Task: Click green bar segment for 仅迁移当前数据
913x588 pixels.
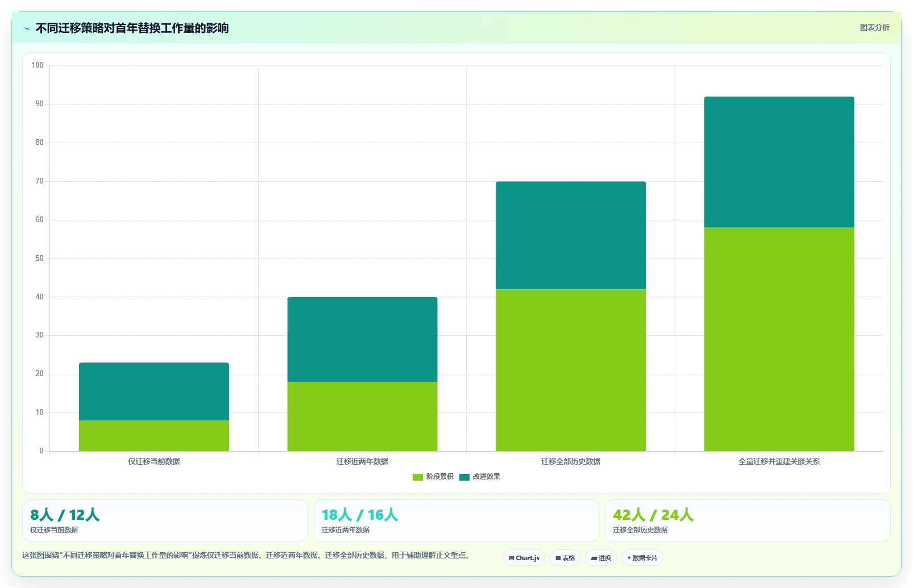Action: [x=154, y=436]
